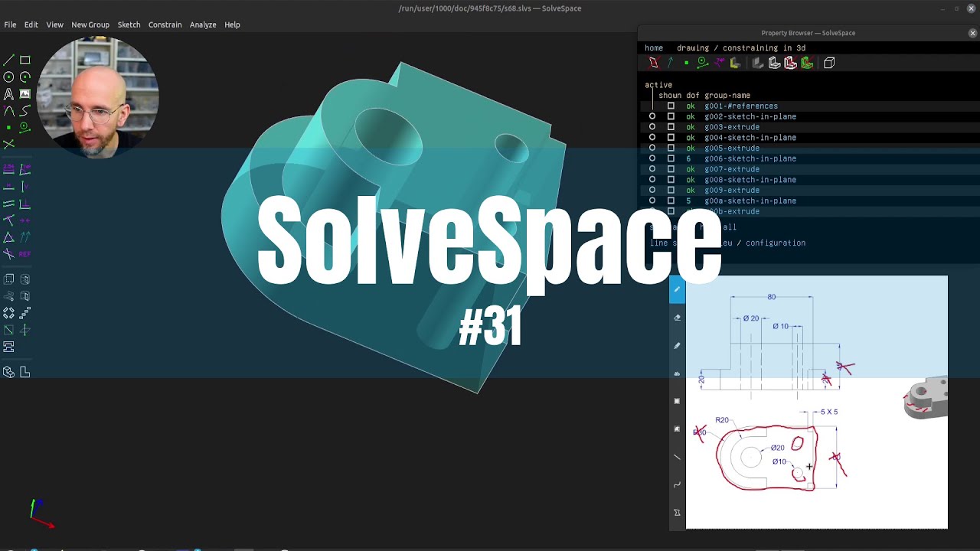Open the Help menu
This screenshot has width=980, height=551.
pyautogui.click(x=233, y=24)
